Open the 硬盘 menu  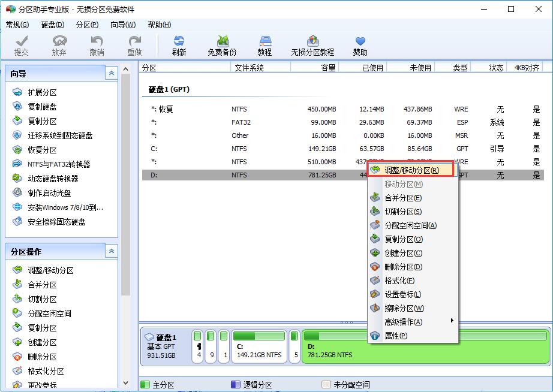point(51,24)
